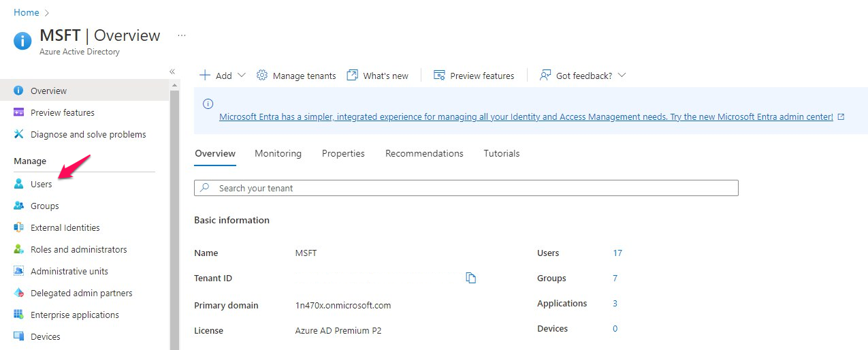The image size is (868, 350).
Task: Open the Delegated admin partners icon
Action: click(x=19, y=293)
